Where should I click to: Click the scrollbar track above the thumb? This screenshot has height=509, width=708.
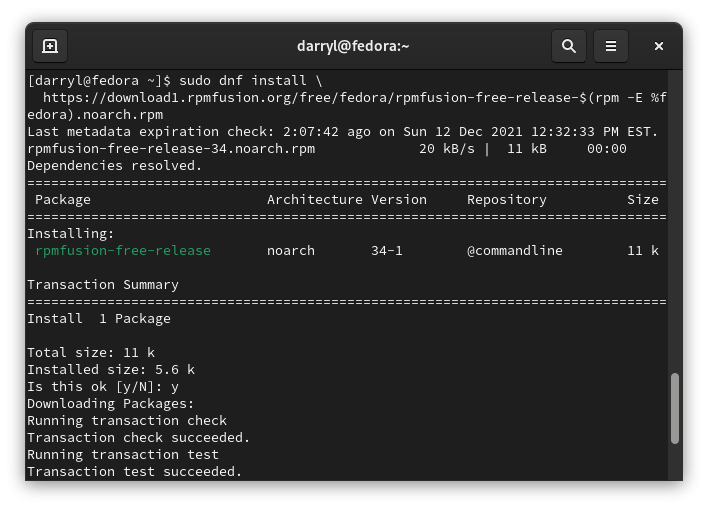point(675,221)
